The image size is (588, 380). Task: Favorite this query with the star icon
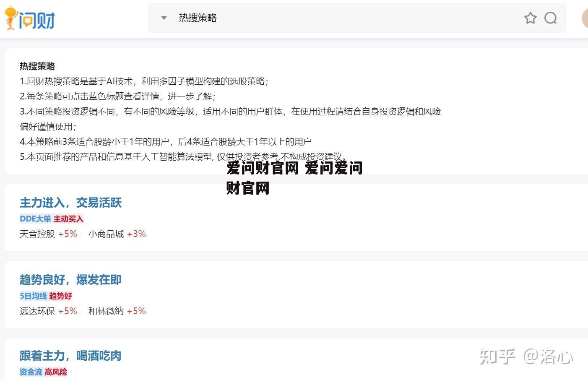(530, 18)
